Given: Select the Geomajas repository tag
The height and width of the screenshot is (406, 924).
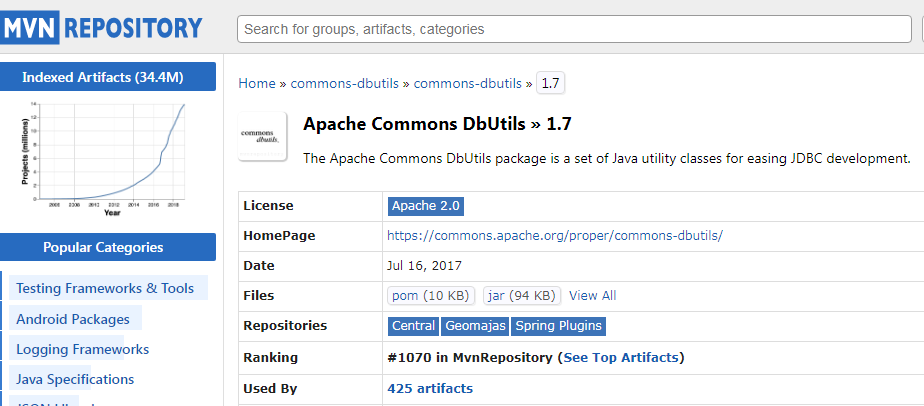Looking at the screenshot, I should click(x=475, y=326).
